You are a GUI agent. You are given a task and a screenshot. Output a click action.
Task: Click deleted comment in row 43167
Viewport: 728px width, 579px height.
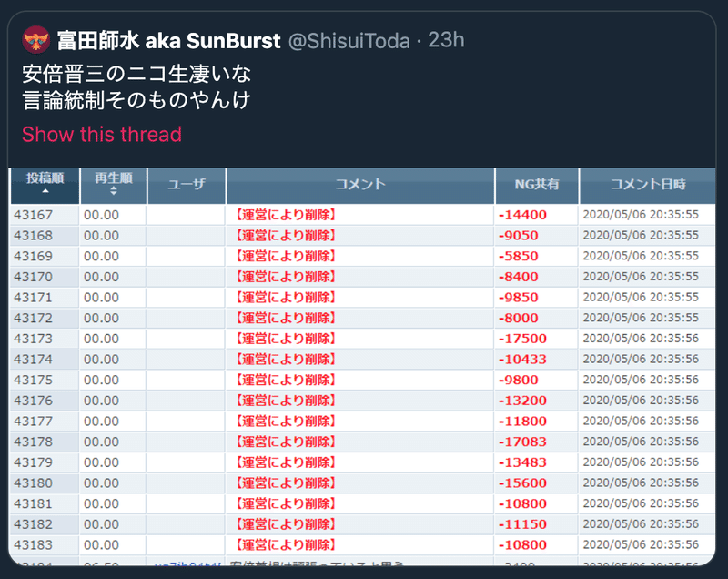coord(284,215)
